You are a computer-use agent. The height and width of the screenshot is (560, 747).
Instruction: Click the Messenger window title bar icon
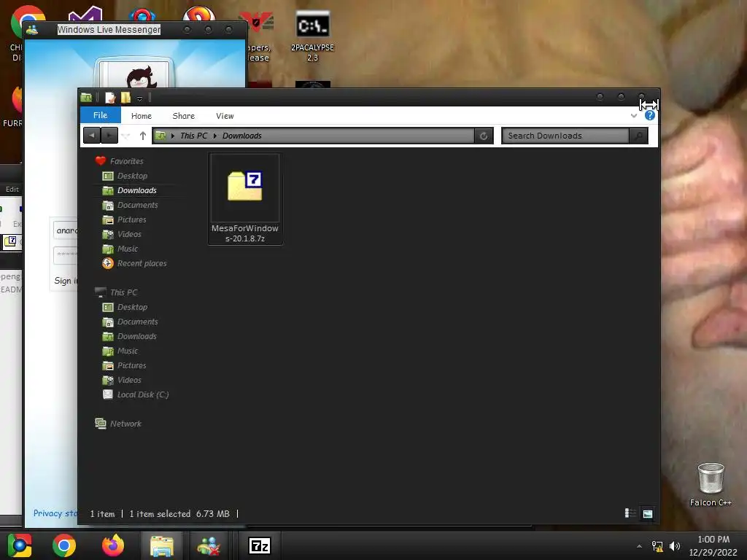click(32, 30)
